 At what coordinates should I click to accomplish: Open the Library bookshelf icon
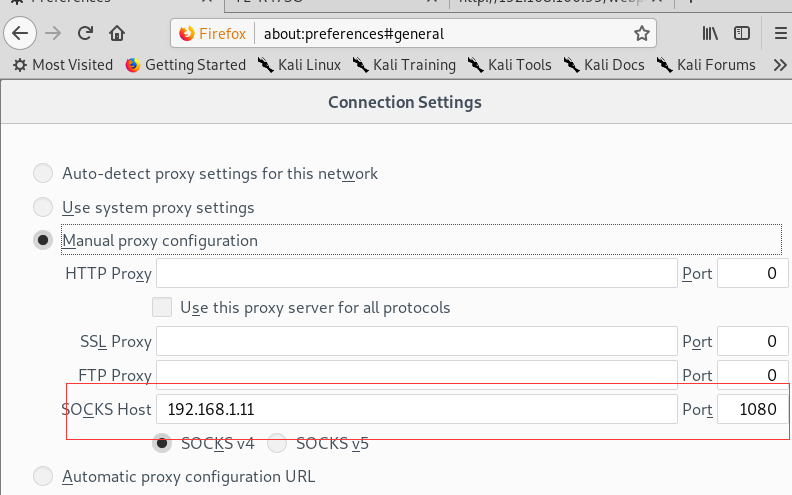click(x=710, y=33)
